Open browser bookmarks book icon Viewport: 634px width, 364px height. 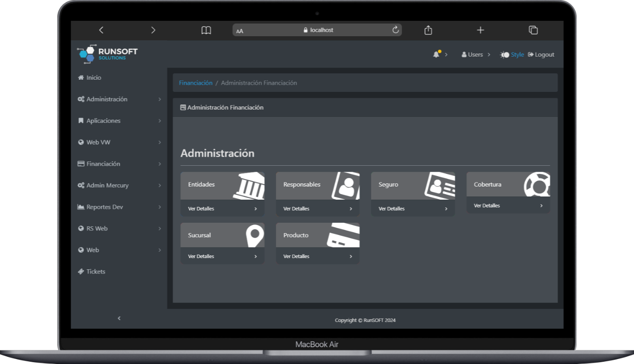206,30
